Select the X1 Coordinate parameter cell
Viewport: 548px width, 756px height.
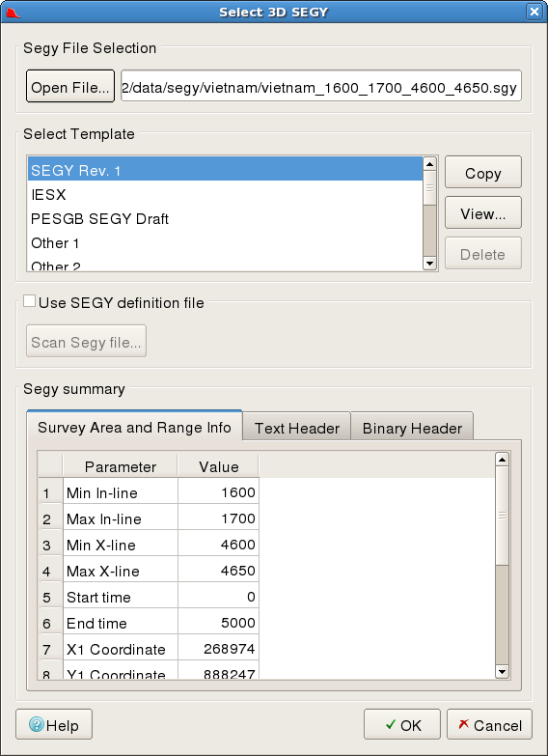pos(121,649)
